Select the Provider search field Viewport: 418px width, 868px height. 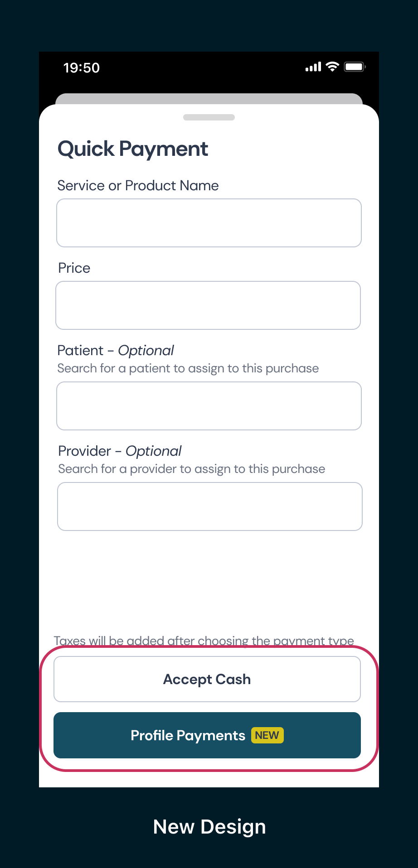[x=210, y=506]
